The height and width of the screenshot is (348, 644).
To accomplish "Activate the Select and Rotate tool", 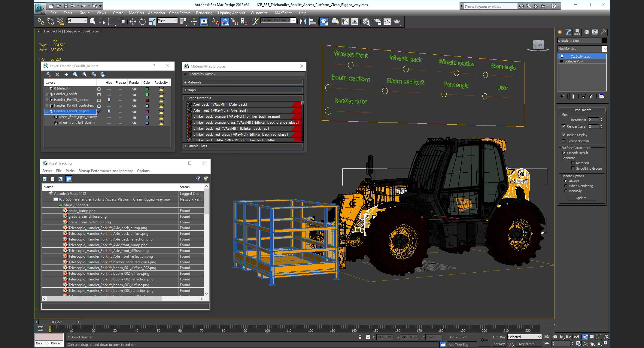I will 142,21.
